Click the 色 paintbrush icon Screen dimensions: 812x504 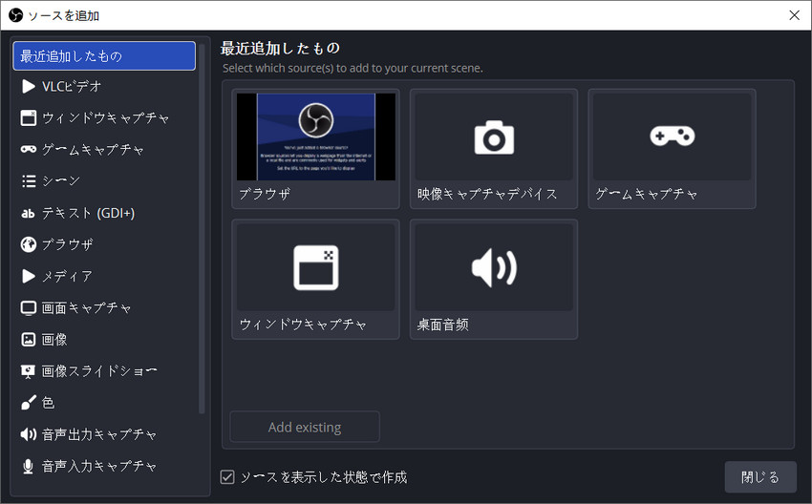pyautogui.click(x=29, y=403)
